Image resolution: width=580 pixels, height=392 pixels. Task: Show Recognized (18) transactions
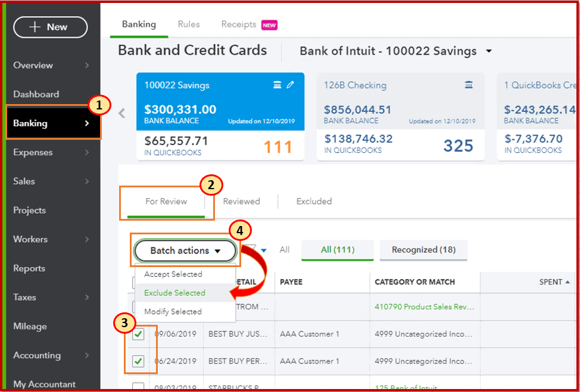coord(423,250)
